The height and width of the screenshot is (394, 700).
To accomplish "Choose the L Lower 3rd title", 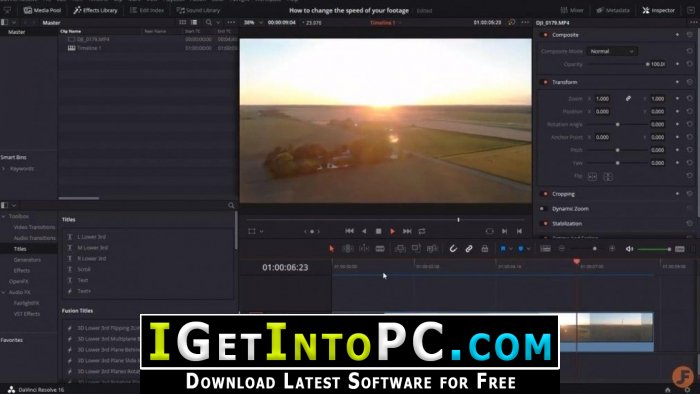I will tap(92, 236).
